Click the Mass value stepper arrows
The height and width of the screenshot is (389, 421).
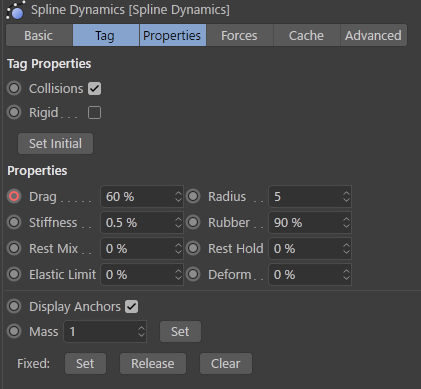(141, 332)
